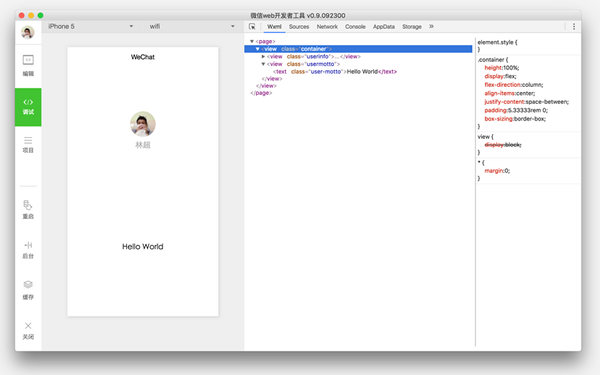Expand the userinfo view node

click(x=263, y=56)
